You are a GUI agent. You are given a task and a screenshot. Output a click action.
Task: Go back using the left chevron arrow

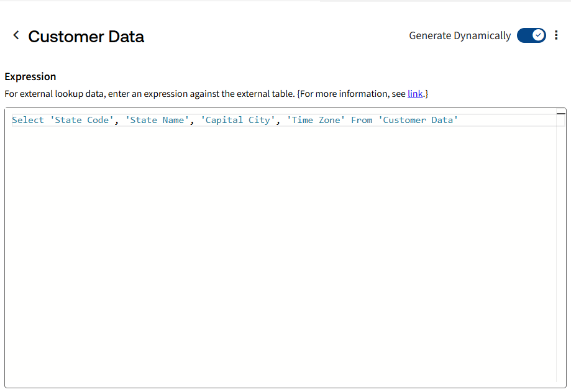pyautogui.click(x=16, y=35)
